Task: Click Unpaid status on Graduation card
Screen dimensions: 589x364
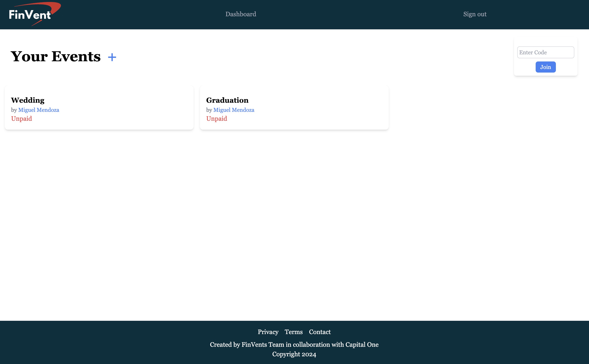Action: tap(217, 119)
